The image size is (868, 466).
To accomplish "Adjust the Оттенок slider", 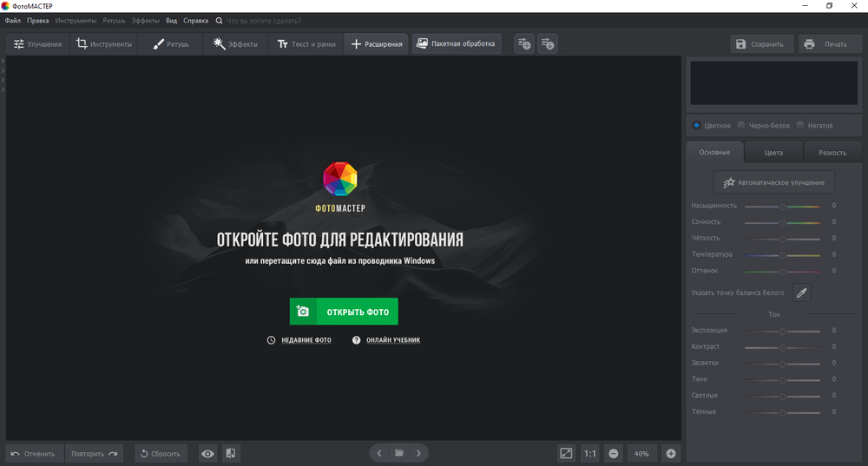I will [782, 272].
